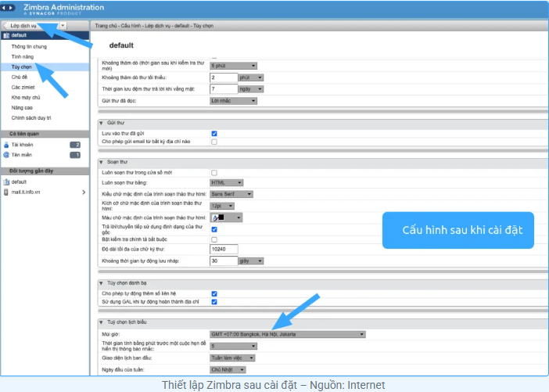The image size is (549, 392).
Task: Open Tên miền related link
Action: coord(21,155)
